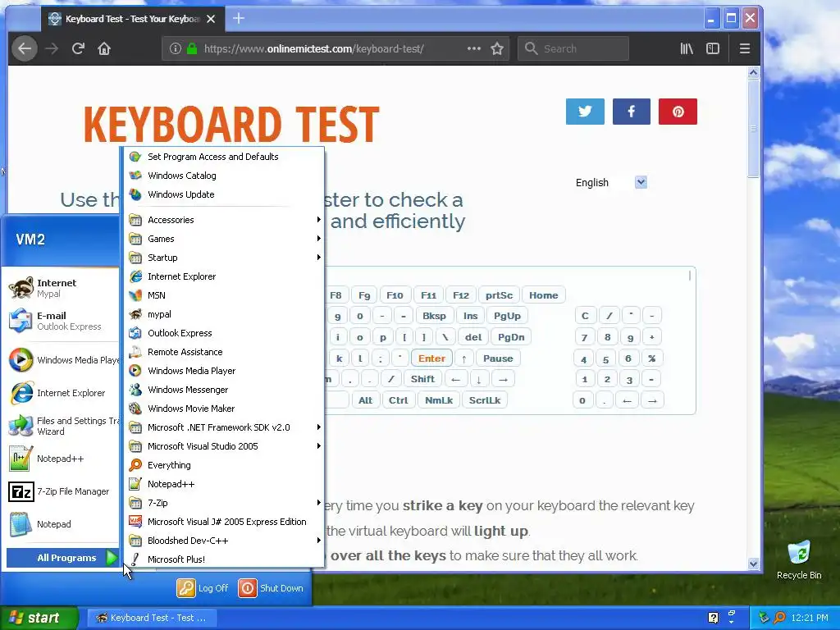Screen dimensions: 840x630
Task: Open E-mail Outlook Express pinned item
Action: [x=62, y=321]
